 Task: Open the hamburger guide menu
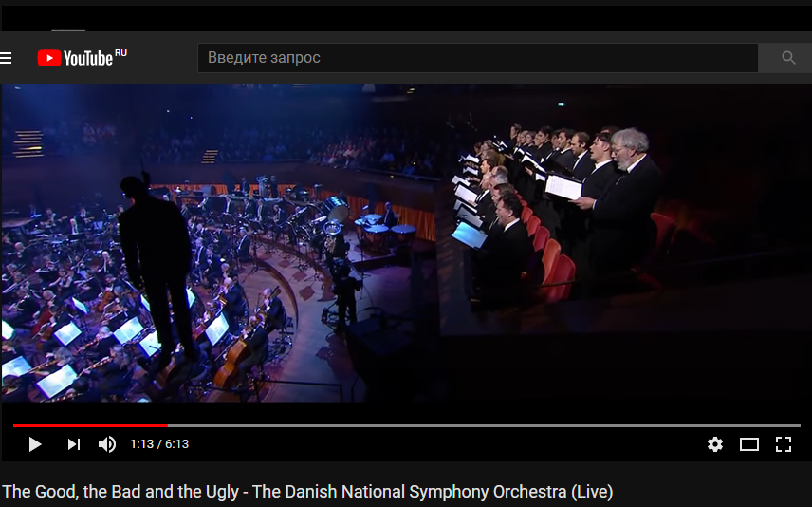click(x=5, y=58)
